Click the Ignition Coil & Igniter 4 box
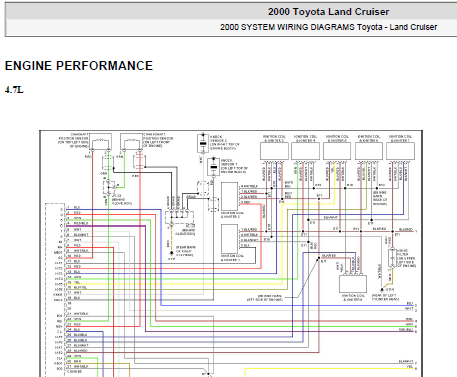 pos(305,151)
